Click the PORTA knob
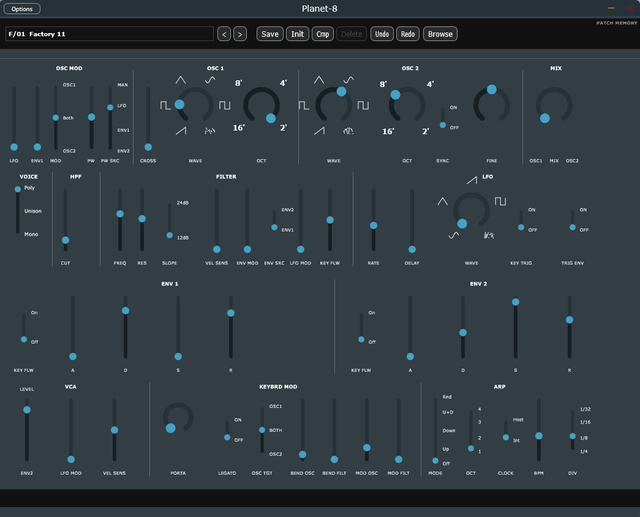 point(178,417)
